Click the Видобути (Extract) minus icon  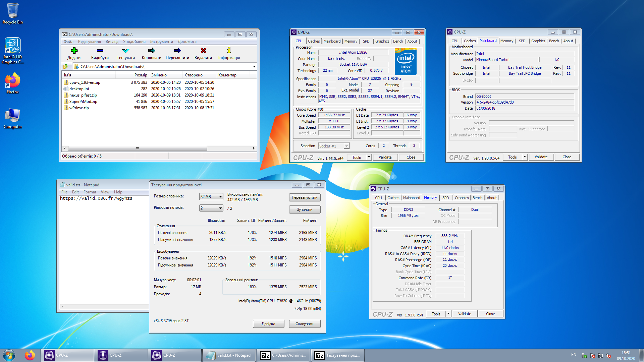100,51
